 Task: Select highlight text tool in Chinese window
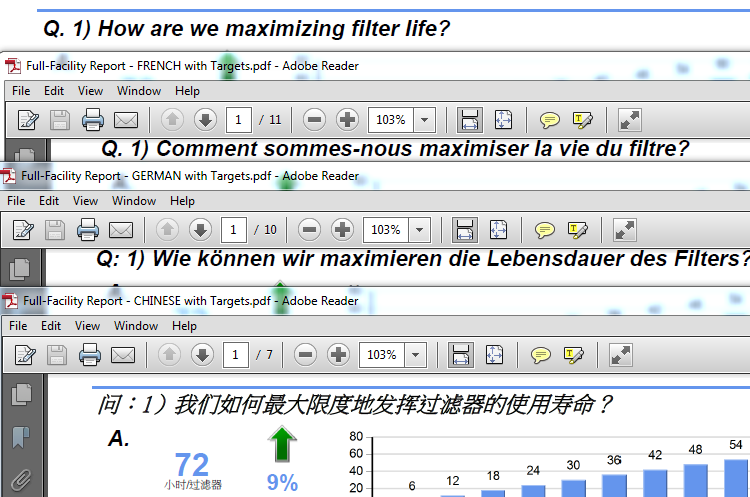pyautogui.click(x=574, y=355)
